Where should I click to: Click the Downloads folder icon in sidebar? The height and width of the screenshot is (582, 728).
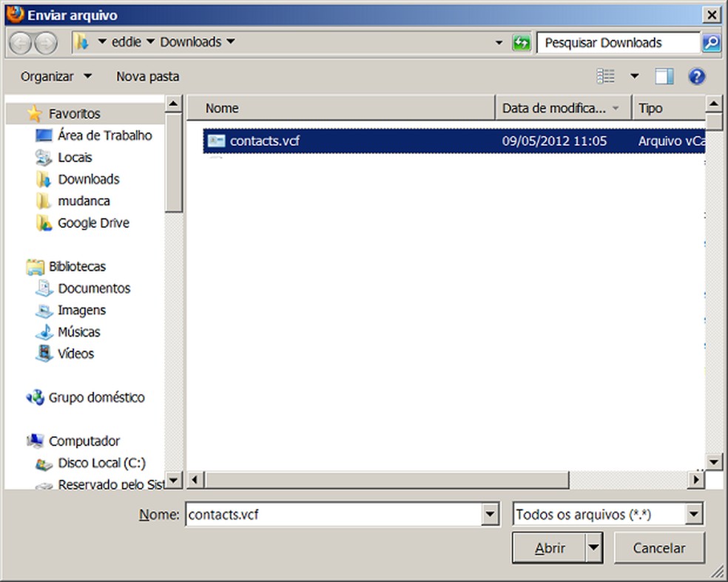[44, 179]
